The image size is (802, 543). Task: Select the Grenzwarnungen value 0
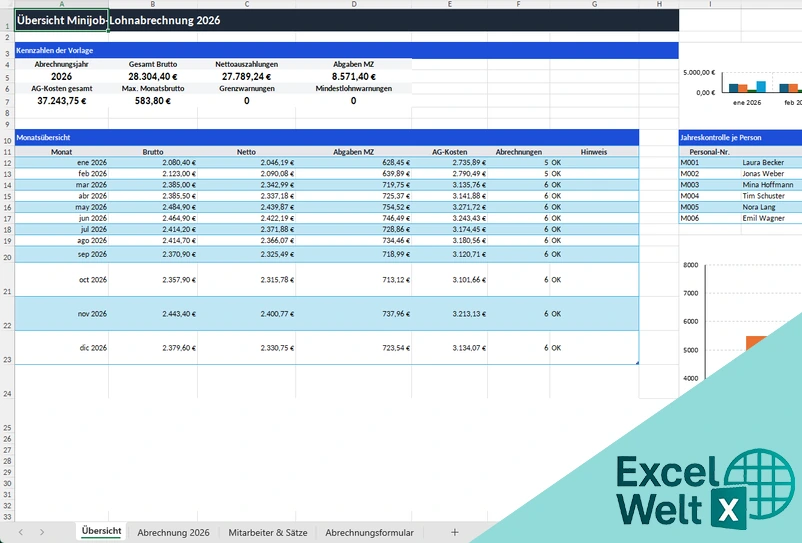(x=247, y=101)
